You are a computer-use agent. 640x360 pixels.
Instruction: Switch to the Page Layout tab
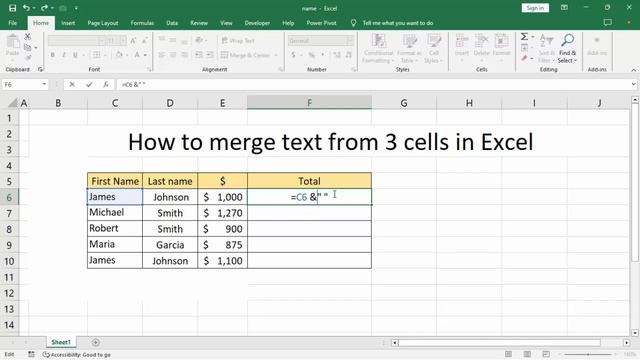tap(103, 23)
